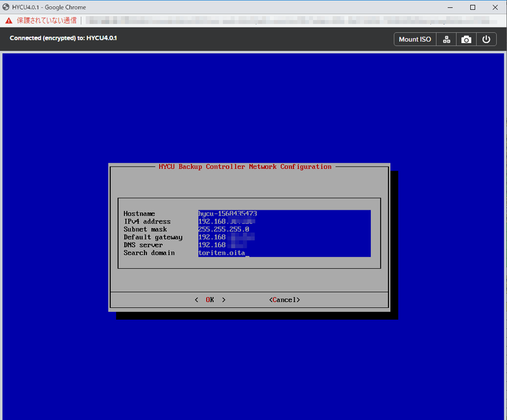Click the 'Default gateway' label
This screenshot has height=420, width=507.
click(153, 238)
